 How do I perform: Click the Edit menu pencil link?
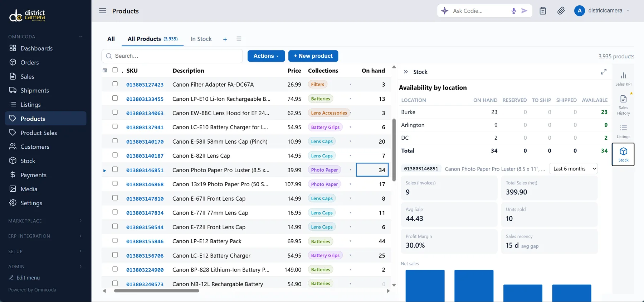pos(24,278)
